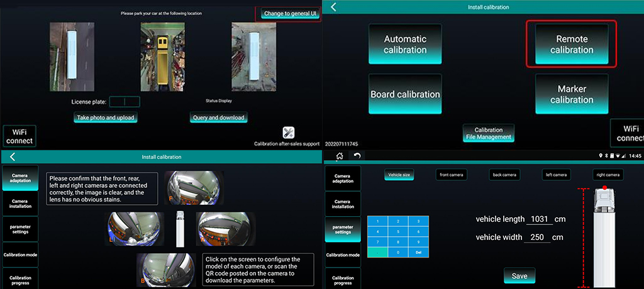Click the License plate input box
Screen dimensions: 644x289
coord(125,101)
